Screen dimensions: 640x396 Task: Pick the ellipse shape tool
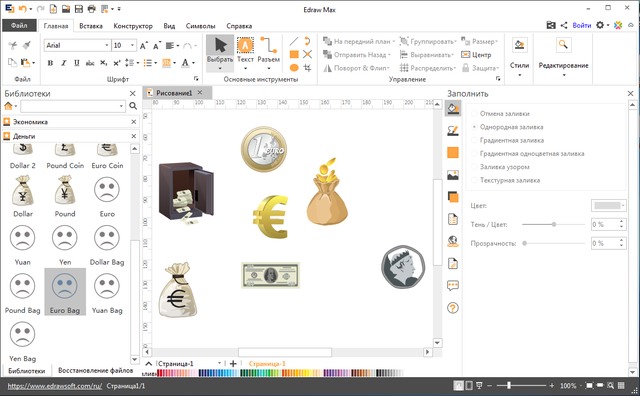point(294,68)
